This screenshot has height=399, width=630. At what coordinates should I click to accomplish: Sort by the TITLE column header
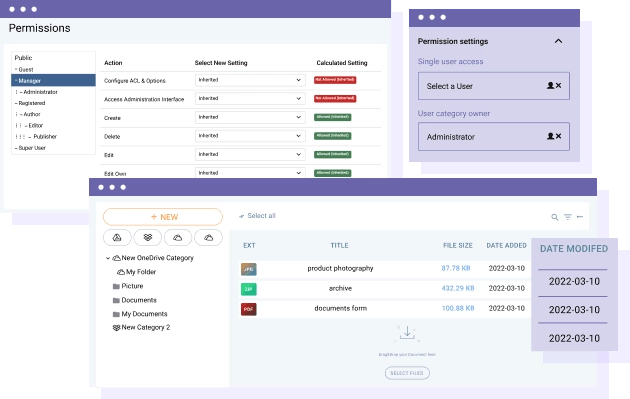click(x=340, y=246)
